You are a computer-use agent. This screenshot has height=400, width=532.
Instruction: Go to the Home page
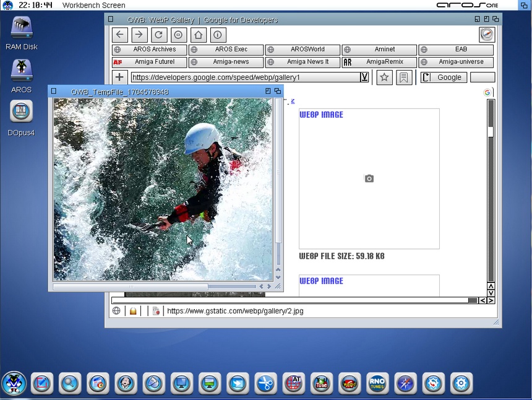[x=198, y=35]
